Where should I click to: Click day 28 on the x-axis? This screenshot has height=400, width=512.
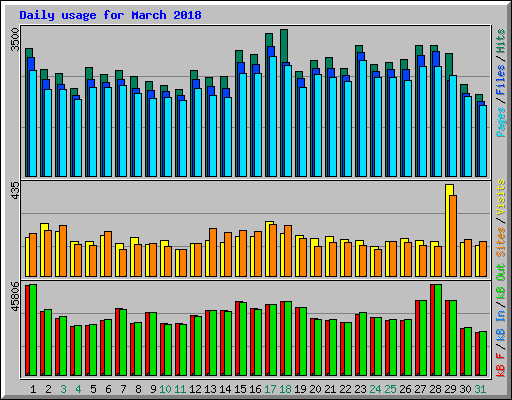coord(435,389)
